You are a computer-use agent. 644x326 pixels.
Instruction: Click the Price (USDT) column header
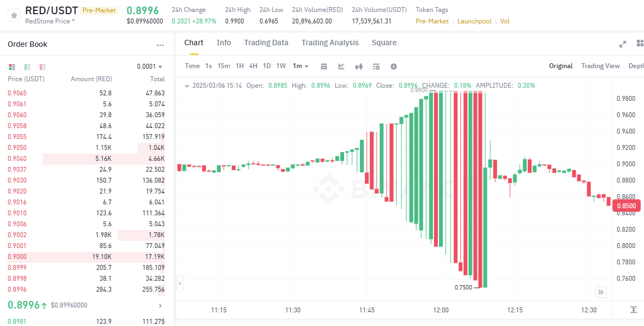(x=26, y=79)
